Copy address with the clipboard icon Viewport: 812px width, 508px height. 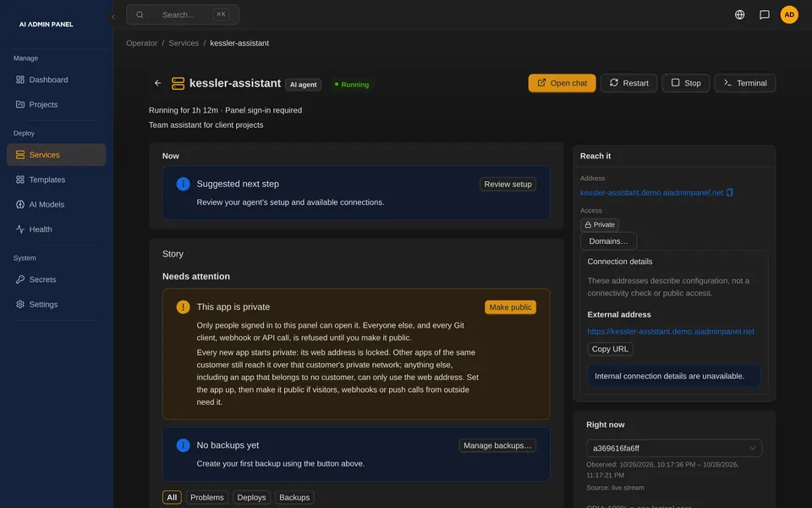point(730,192)
